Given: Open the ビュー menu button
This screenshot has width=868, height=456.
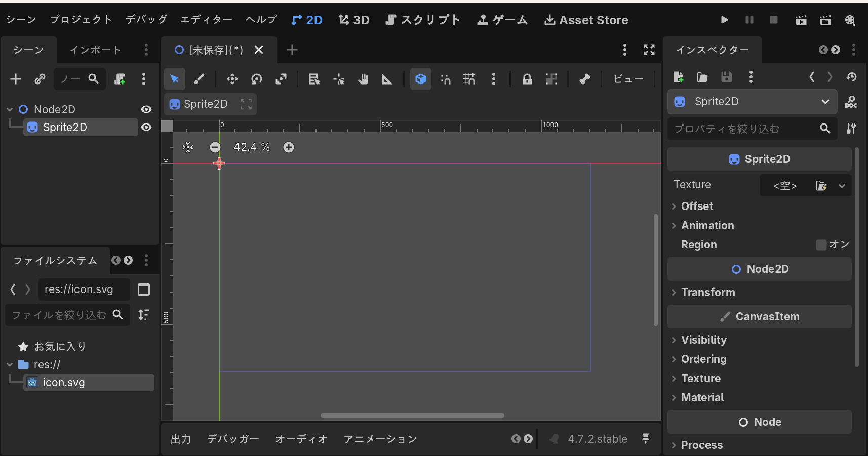Looking at the screenshot, I should [x=628, y=79].
